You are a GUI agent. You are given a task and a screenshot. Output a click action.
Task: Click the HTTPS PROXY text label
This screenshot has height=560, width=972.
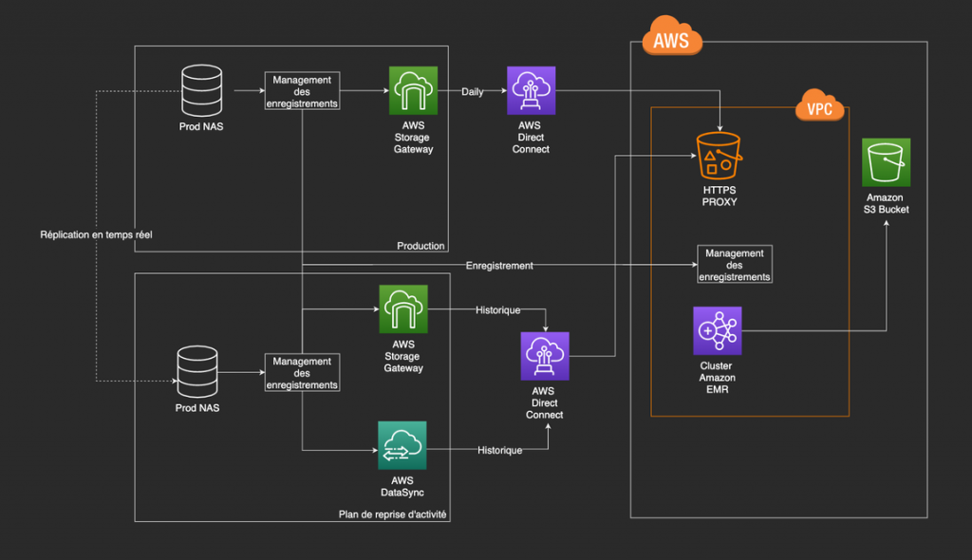pyautogui.click(x=720, y=196)
